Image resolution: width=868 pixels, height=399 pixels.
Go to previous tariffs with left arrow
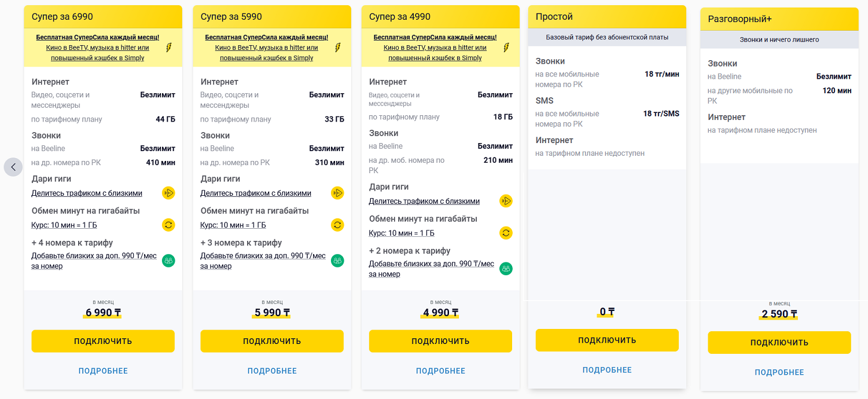[x=13, y=167]
